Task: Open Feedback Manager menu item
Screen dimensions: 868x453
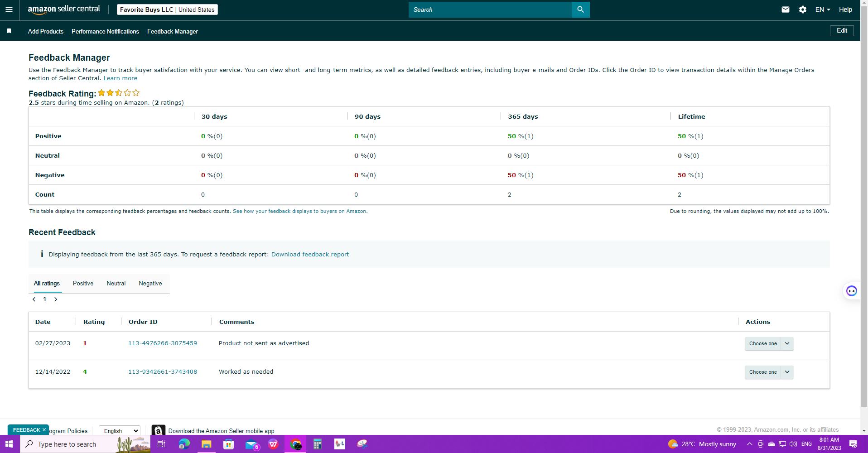Action: click(173, 31)
